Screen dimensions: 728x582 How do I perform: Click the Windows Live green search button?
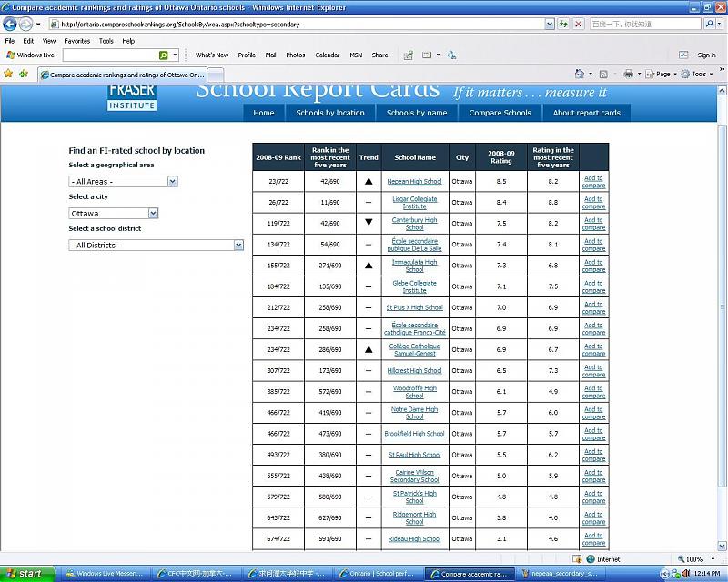click(164, 55)
